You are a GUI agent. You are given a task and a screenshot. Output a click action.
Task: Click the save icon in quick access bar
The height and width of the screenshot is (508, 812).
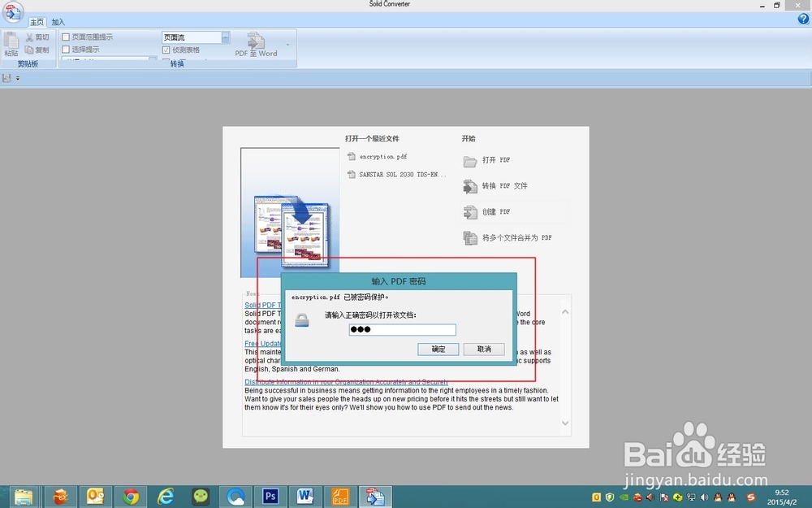coord(6,78)
